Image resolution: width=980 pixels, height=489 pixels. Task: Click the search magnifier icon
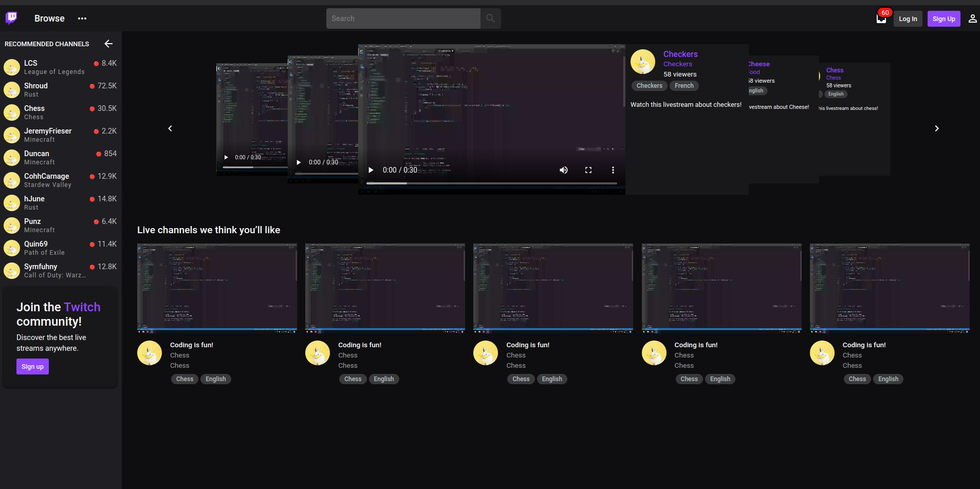pos(490,18)
